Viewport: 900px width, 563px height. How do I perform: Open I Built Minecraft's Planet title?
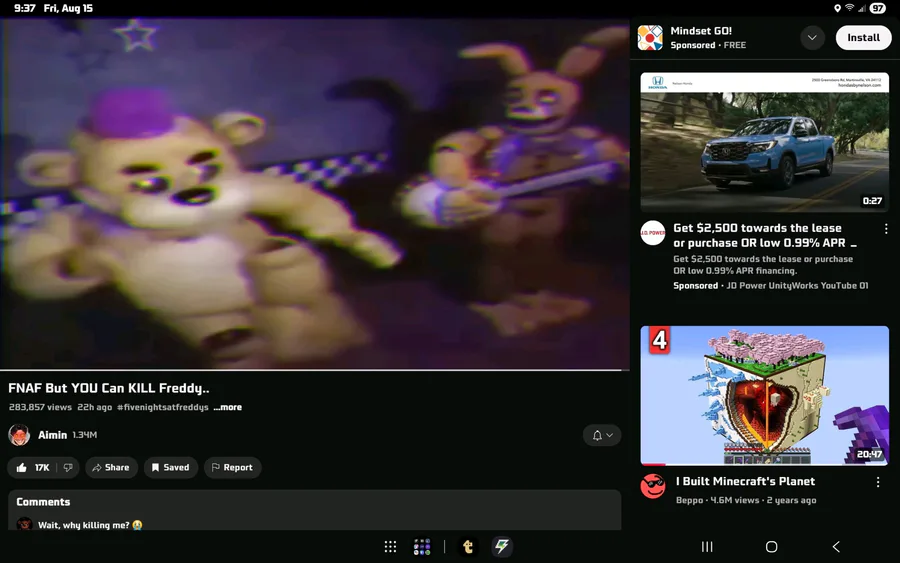[745, 482]
